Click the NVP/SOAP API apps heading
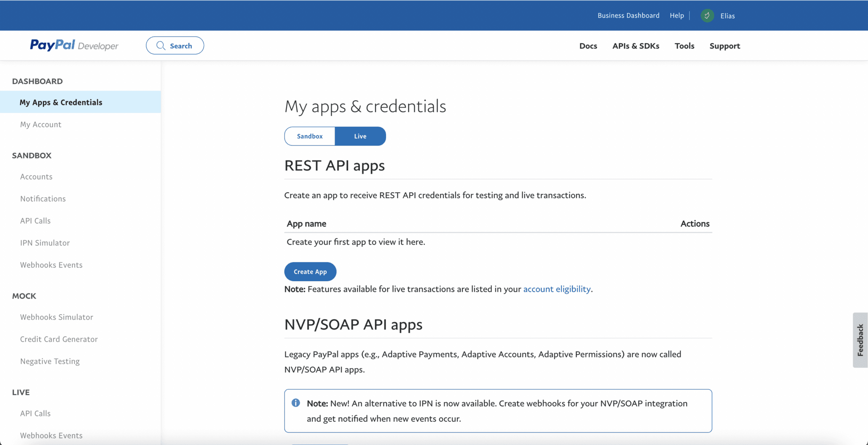The width and height of the screenshot is (868, 445). pyautogui.click(x=353, y=325)
